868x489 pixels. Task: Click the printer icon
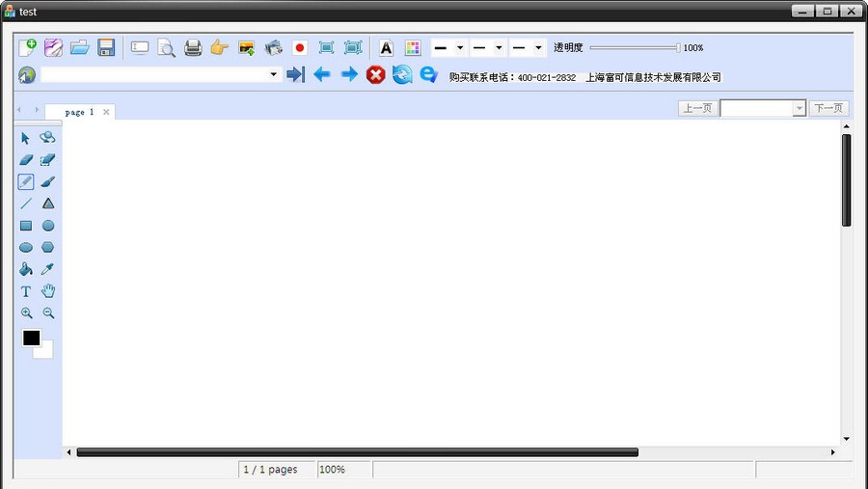[x=193, y=48]
